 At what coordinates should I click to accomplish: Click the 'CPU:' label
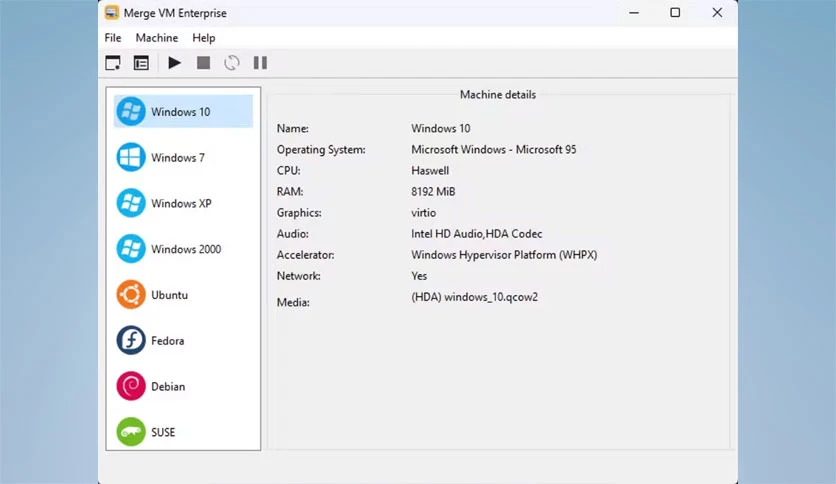click(x=288, y=171)
